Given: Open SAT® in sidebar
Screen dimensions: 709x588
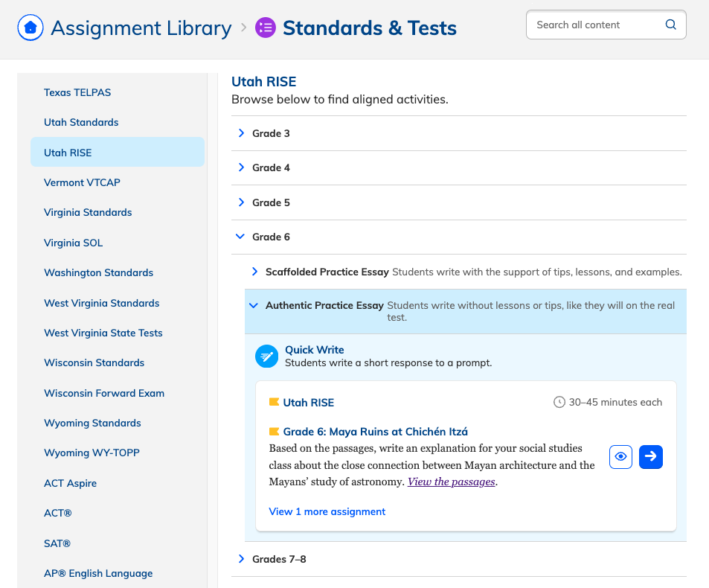Looking at the screenshot, I should pos(57,543).
